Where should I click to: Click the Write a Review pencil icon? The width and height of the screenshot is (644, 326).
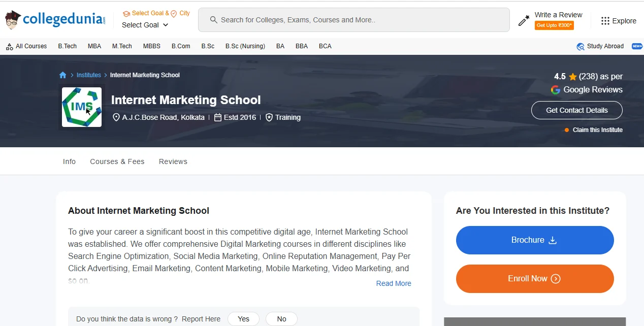coord(523,21)
